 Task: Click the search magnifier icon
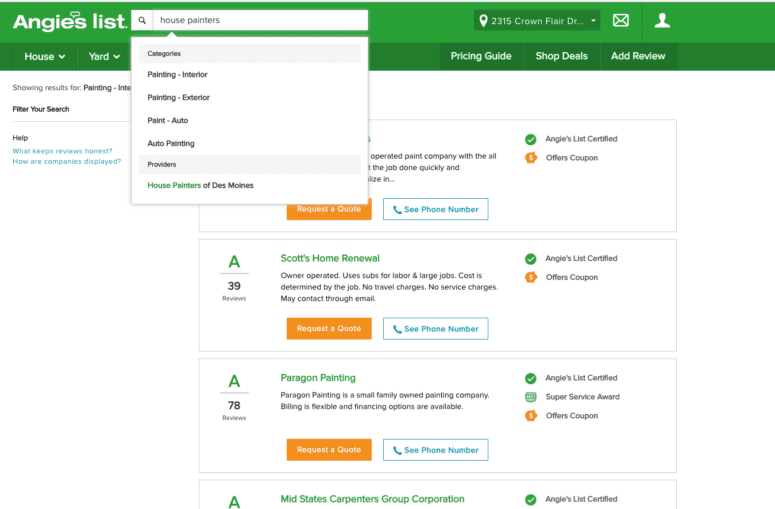[142, 20]
